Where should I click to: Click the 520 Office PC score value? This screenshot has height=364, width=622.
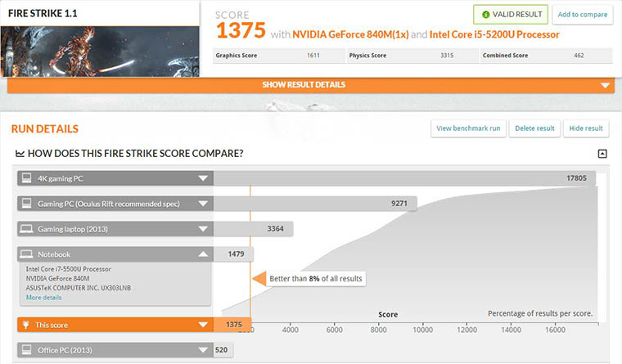(221, 350)
